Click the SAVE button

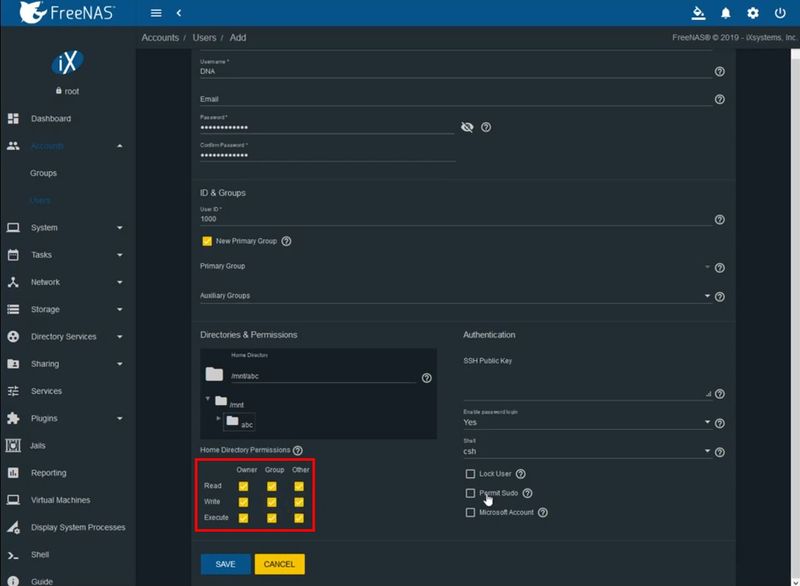click(225, 563)
